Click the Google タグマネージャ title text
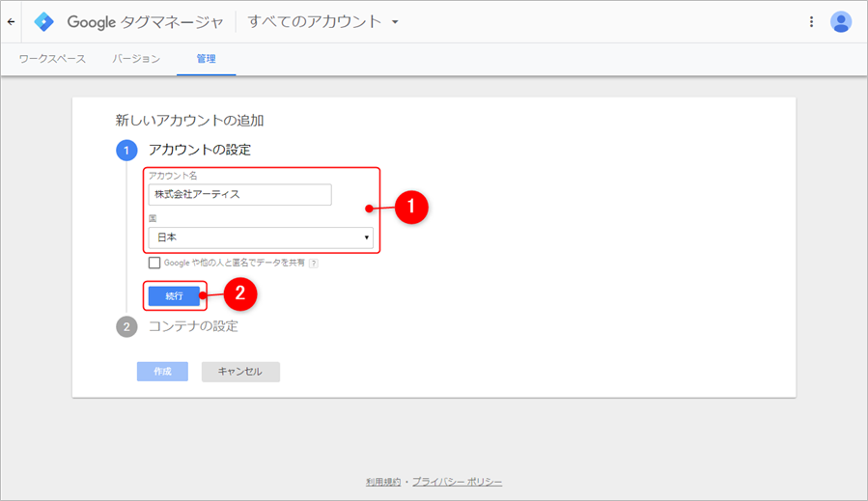The image size is (868, 501). [145, 22]
